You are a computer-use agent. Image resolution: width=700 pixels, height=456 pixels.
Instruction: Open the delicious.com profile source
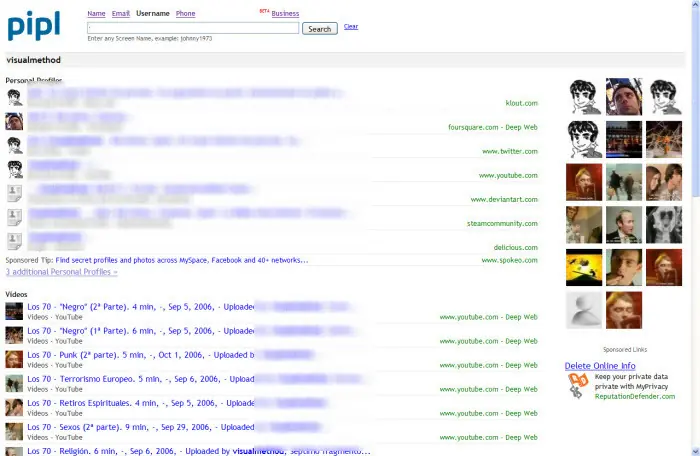(x=516, y=247)
